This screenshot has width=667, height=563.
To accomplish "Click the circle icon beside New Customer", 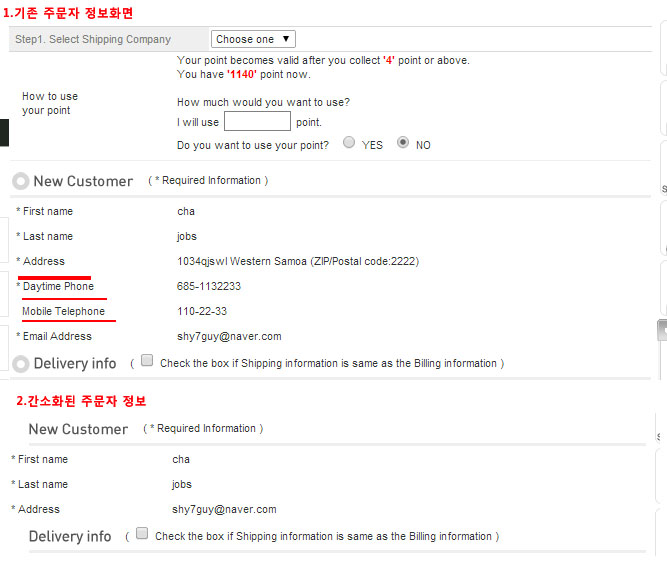I will tap(20, 181).
